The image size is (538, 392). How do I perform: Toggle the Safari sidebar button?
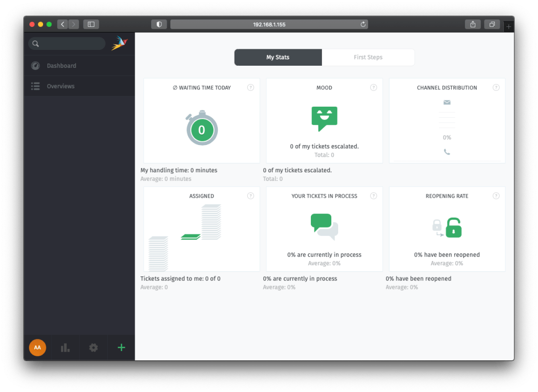pyautogui.click(x=91, y=24)
